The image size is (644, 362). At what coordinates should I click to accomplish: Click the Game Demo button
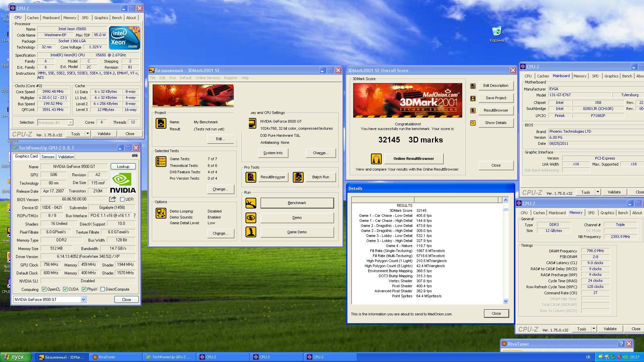point(297,232)
